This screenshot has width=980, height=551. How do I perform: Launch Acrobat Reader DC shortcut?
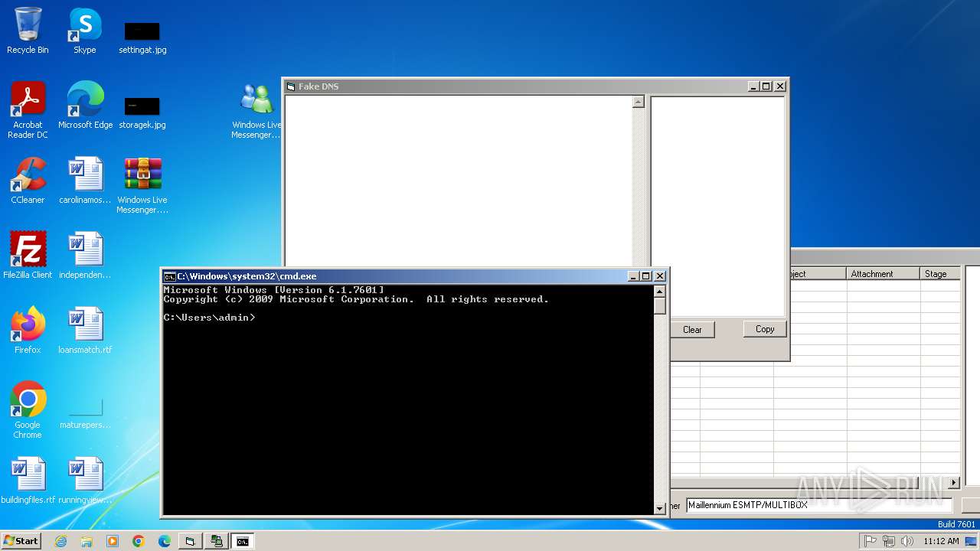[28, 110]
